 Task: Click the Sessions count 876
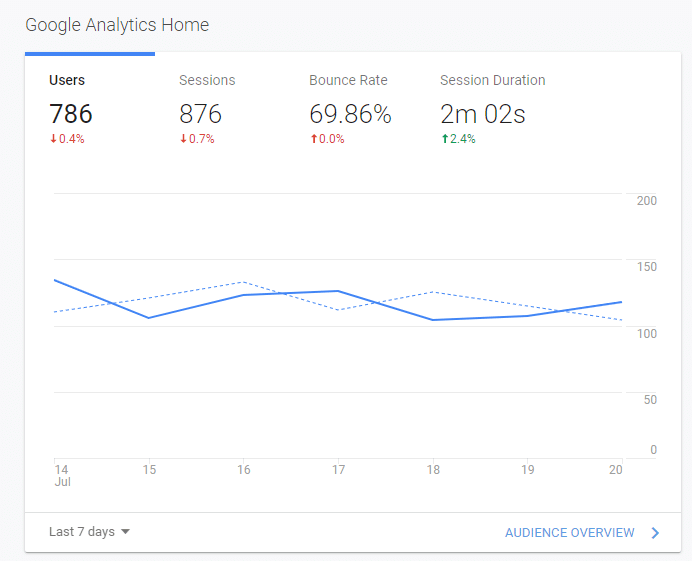coord(200,114)
